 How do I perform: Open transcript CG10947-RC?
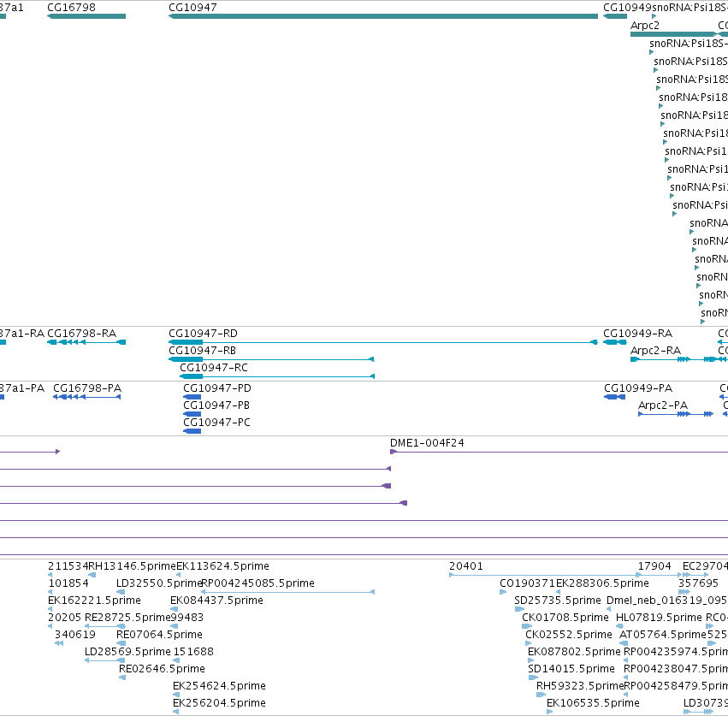[277, 376]
